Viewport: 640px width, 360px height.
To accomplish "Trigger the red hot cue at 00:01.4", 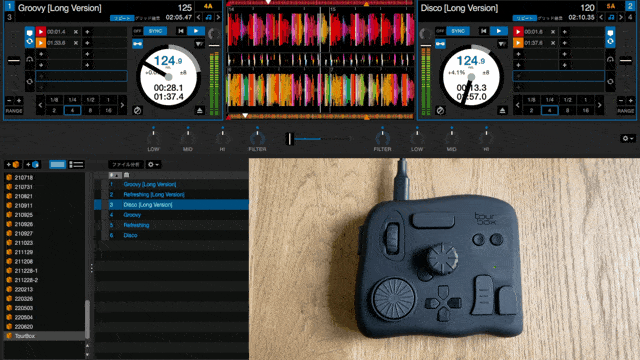I will click(41, 31).
